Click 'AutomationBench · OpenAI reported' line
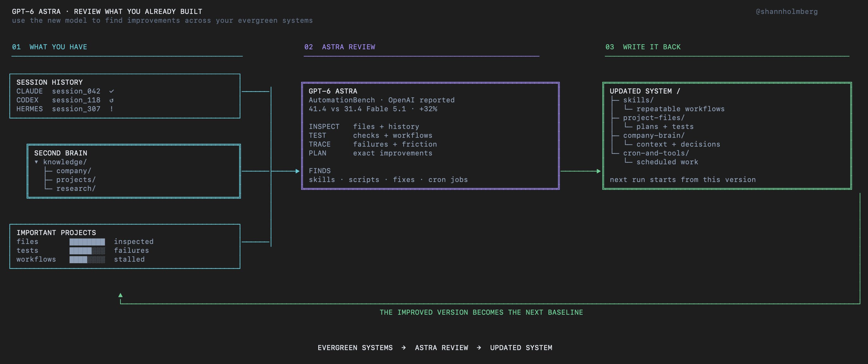868x364 pixels. click(x=382, y=100)
